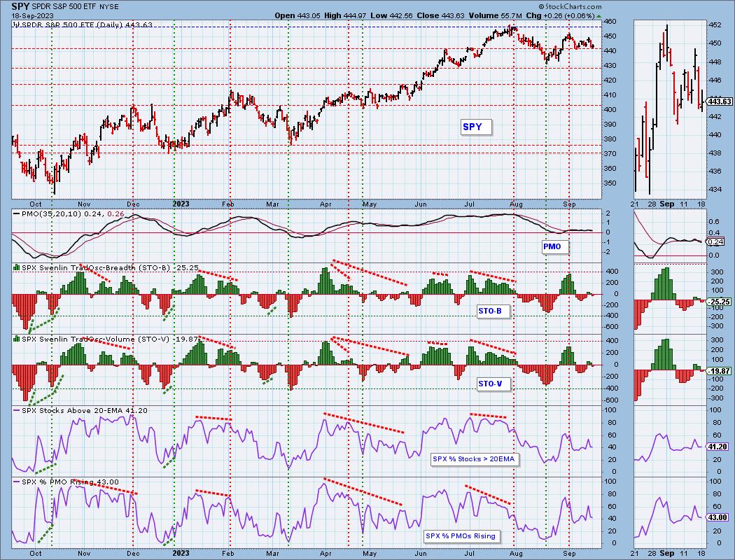Click the 0.24 PMO value tag
The image size is (735, 560).
(715, 242)
